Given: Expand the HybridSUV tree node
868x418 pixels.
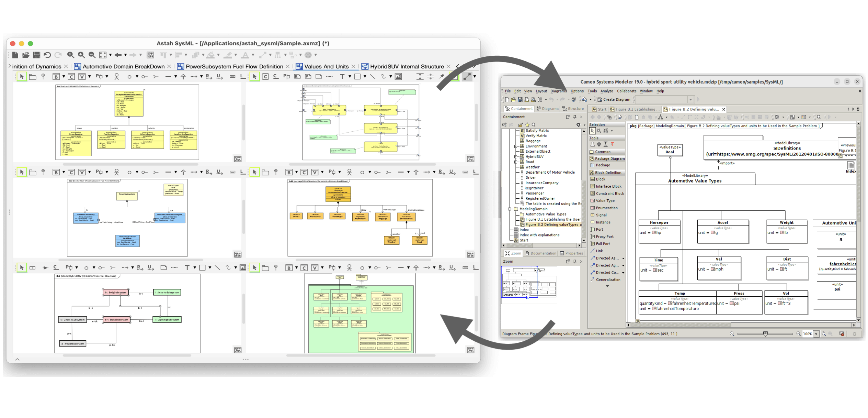Looking at the screenshot, I should click(x=516, y=157).
